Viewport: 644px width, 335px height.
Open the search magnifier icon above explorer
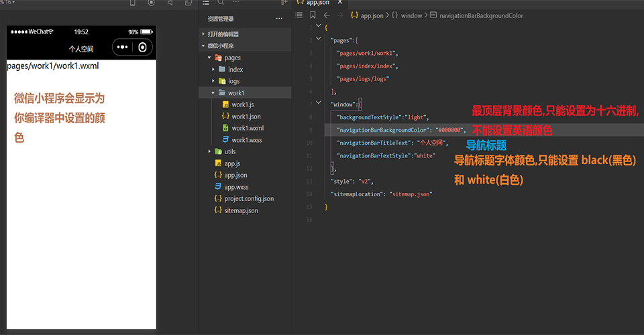221,3
